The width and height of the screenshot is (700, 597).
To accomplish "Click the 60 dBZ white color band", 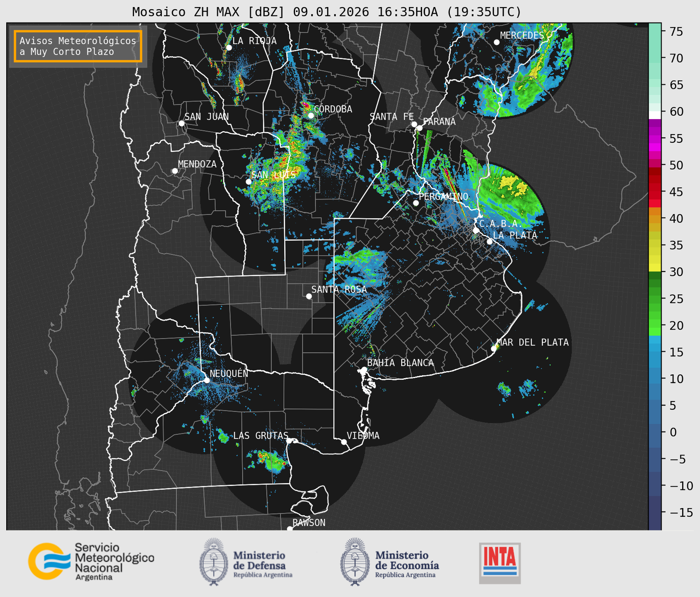I will [655, 115].
